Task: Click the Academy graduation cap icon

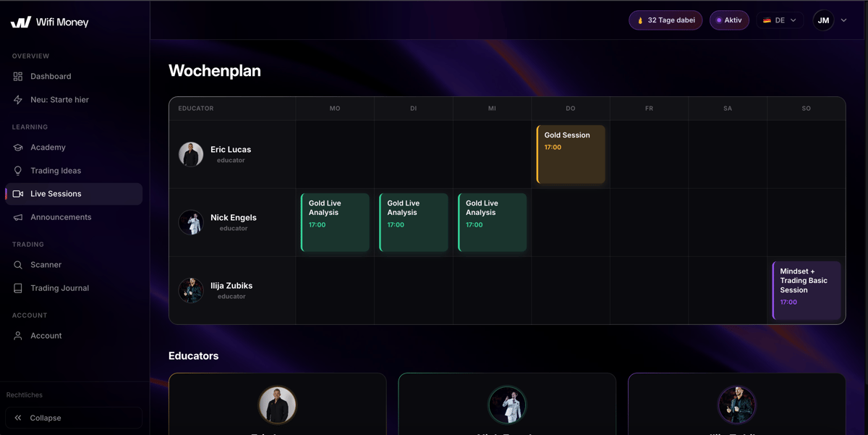Action: click(x=18, y=148)
